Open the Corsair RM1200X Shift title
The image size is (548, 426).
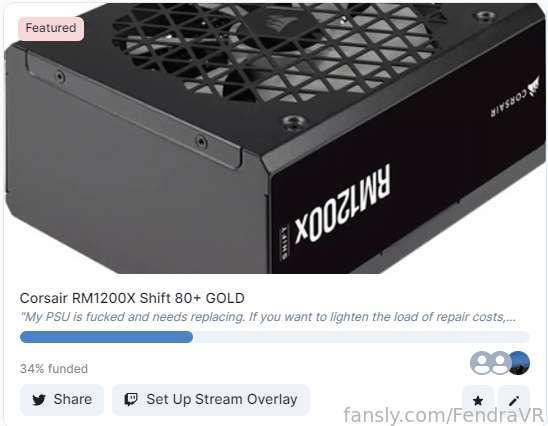132,298
